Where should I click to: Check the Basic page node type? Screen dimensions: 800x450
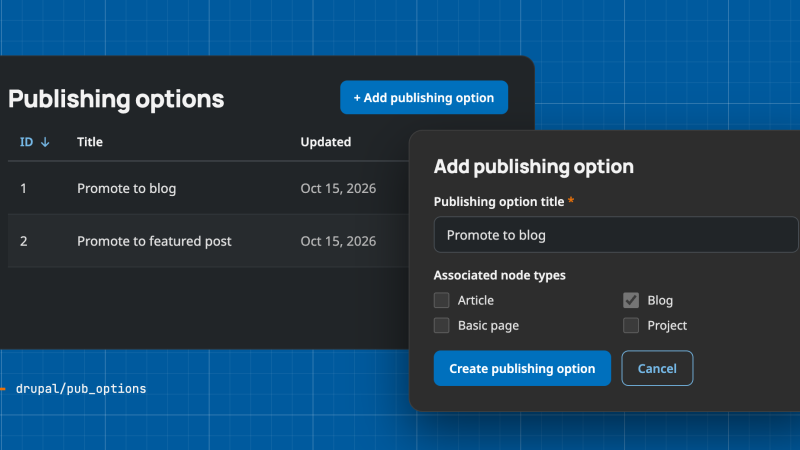442,325
